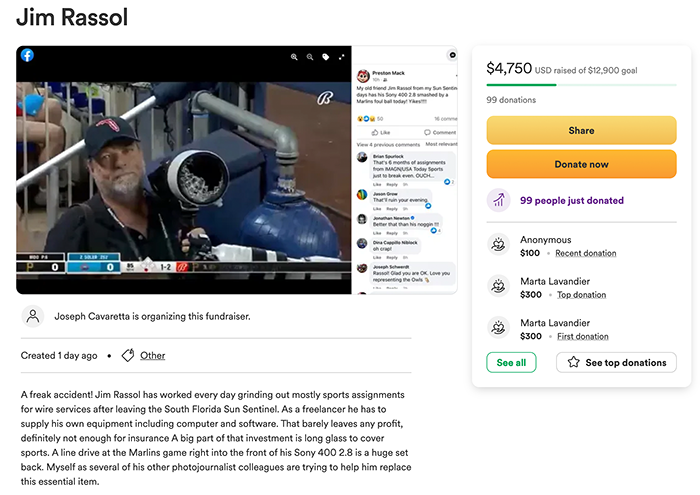Open the Recent donation link
Image resolution: width=700 pixels, height=495 pixels.
click(586, 253)
